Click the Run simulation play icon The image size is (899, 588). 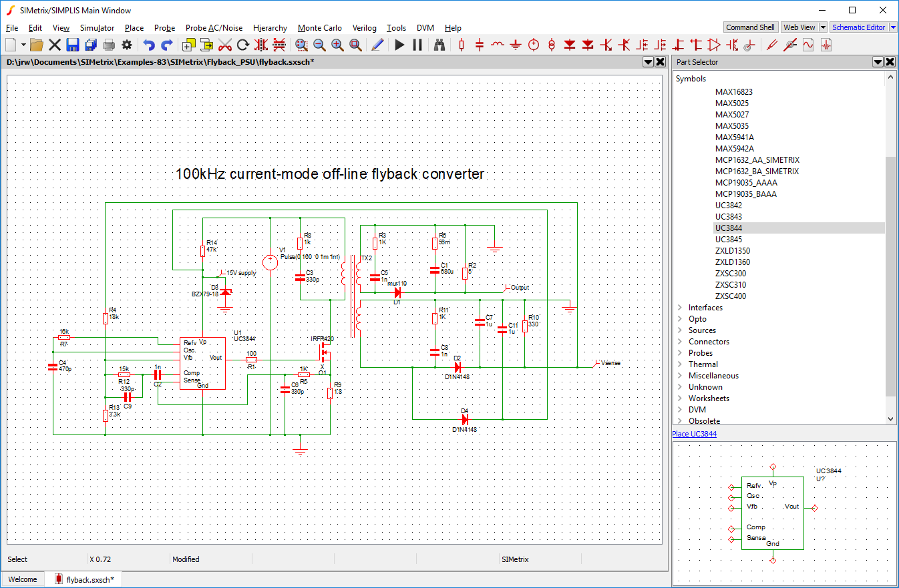(399, 45)
